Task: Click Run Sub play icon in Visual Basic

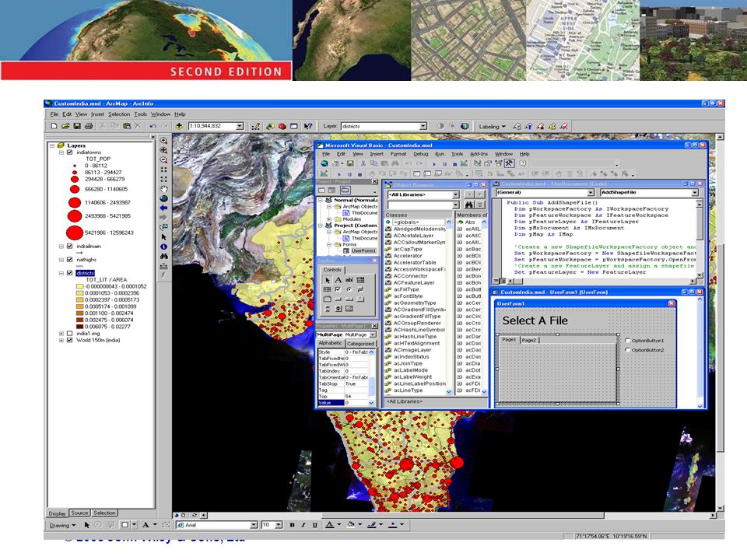Action: pyautogui.click(x=434, y=163)
